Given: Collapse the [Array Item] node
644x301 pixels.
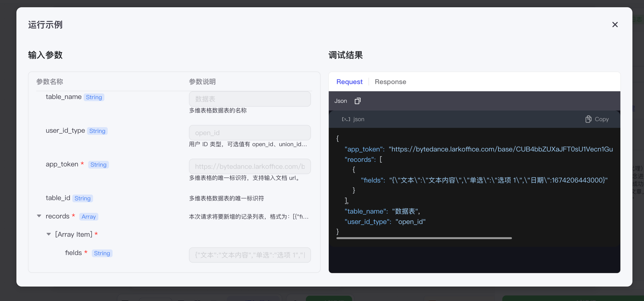Looking at the screenshot, I should click(x=49, y=234).
